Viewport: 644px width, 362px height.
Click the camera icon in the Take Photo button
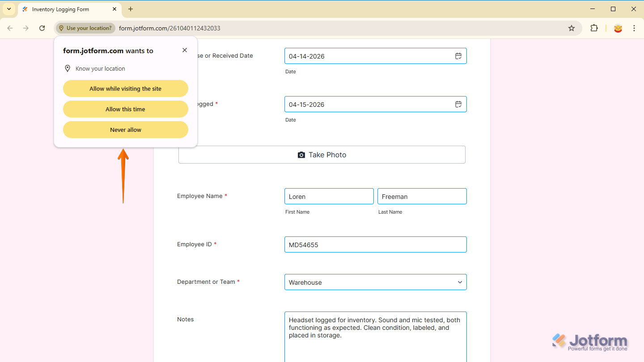pyautogui.click(x=301, y=155)
